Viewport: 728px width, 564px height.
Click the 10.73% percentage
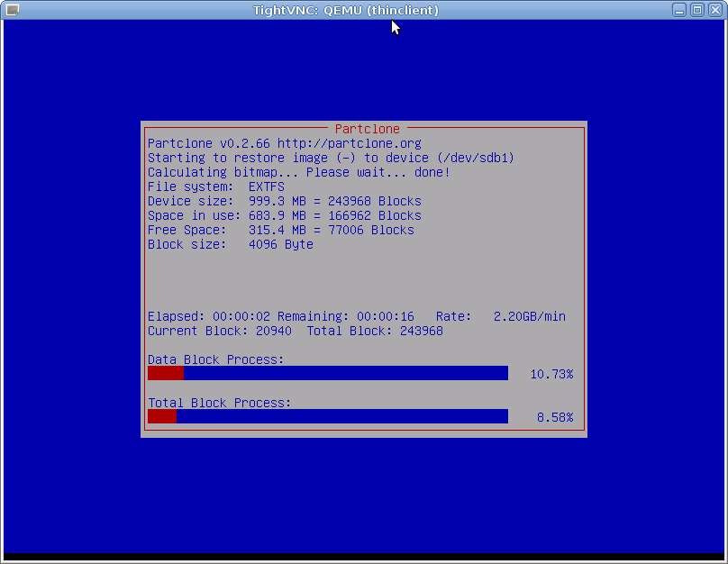click(551, 374)
